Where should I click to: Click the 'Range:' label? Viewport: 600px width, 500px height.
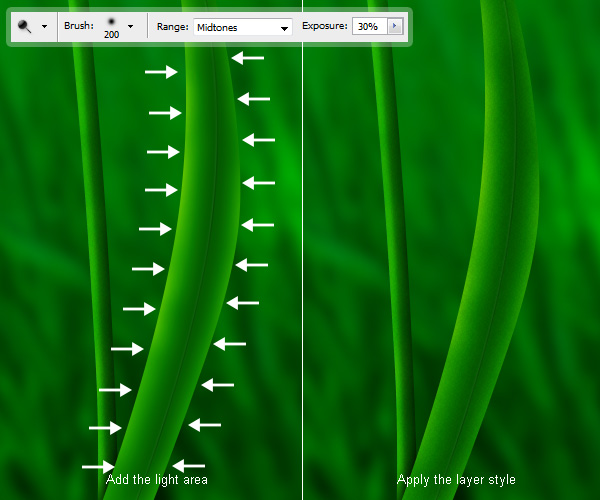point(173,27)
